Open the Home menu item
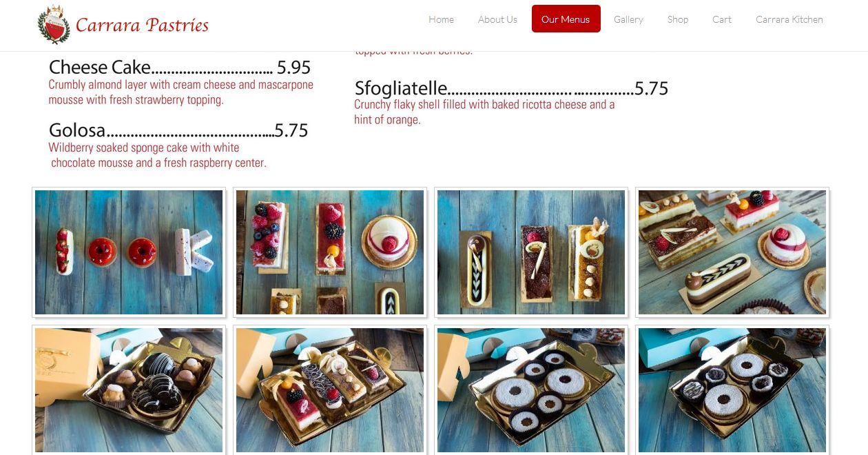Viewport: 868px width, 455px height. (441, 19)
